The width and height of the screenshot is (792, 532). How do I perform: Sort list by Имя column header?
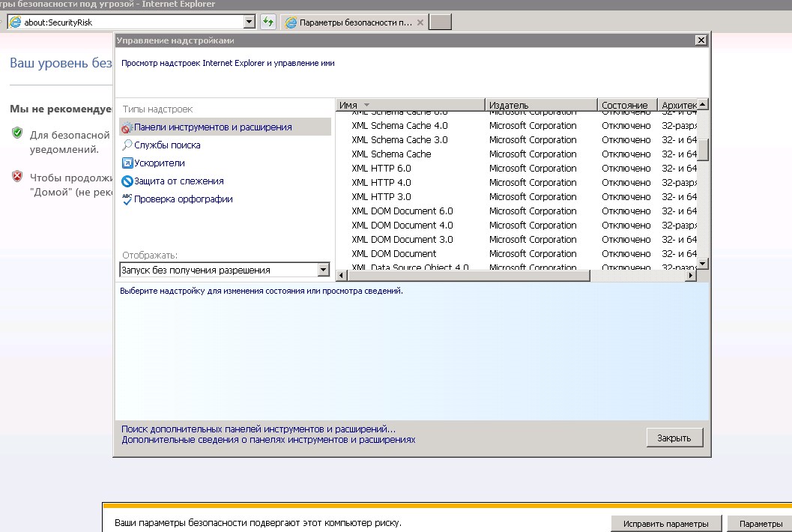click(410, 105)
